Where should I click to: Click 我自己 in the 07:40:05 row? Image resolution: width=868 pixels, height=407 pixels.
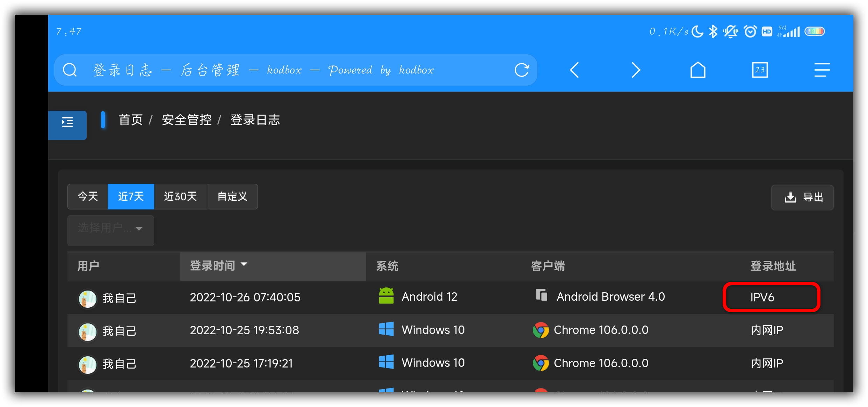click(x=120, y=298)
